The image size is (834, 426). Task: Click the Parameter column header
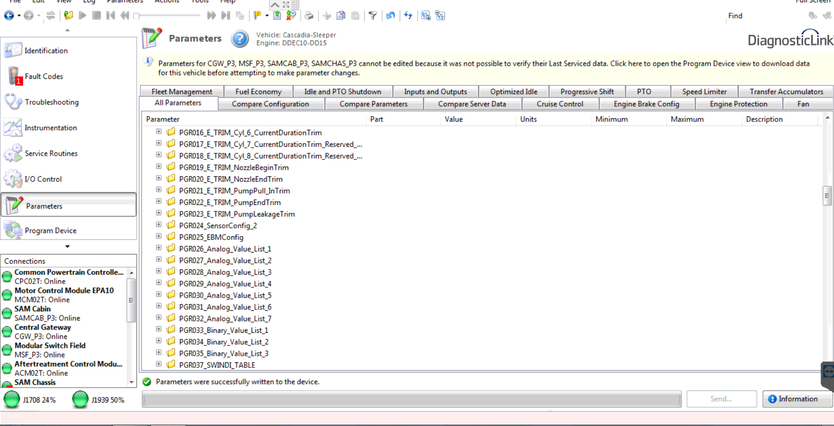(254, 119)
